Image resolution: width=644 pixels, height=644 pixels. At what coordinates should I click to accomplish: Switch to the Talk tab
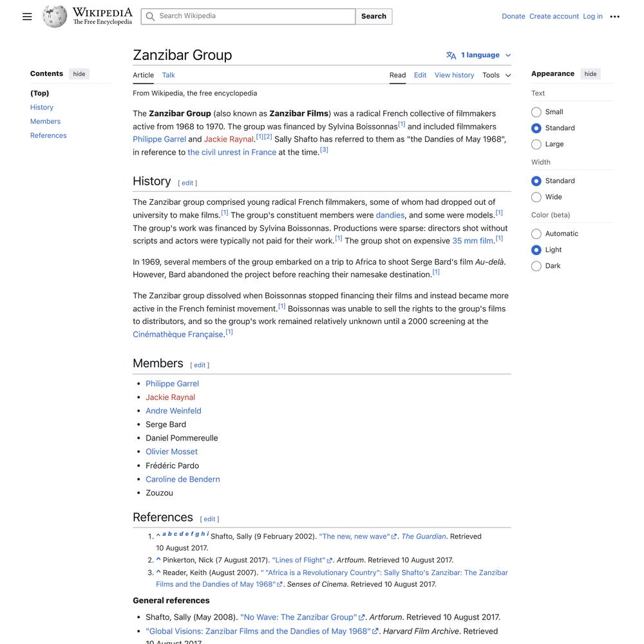coord(168,75)
